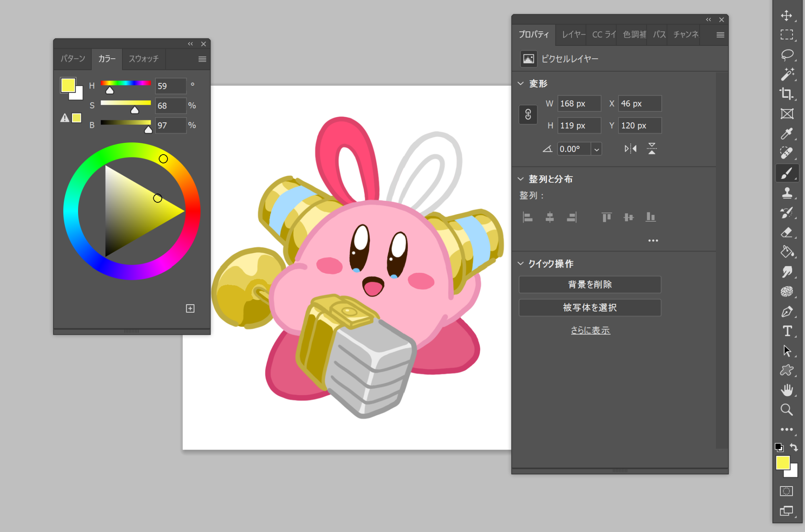Screen dimensions: 805x532
Task: Click the flip horizontal icon
Action: pyautogui.click(x=630, y=149)
